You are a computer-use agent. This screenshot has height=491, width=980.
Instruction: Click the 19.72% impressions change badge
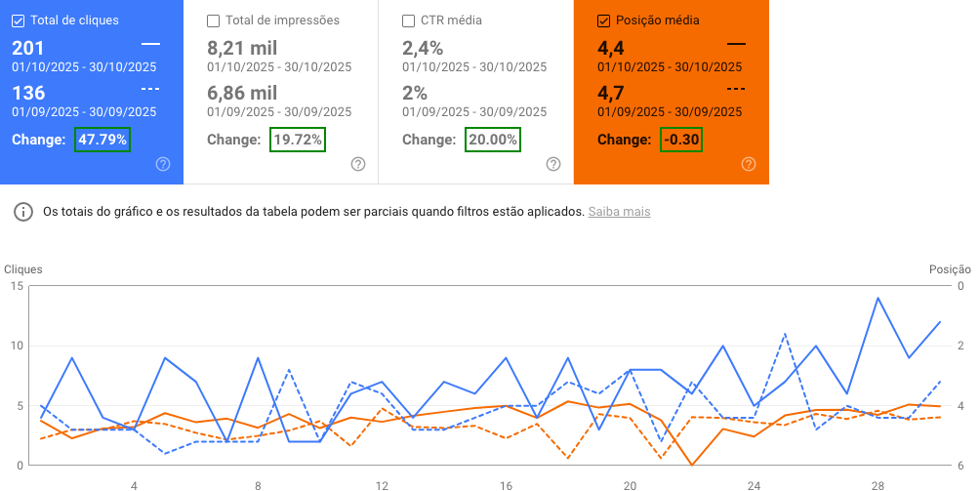click(298, 140)
